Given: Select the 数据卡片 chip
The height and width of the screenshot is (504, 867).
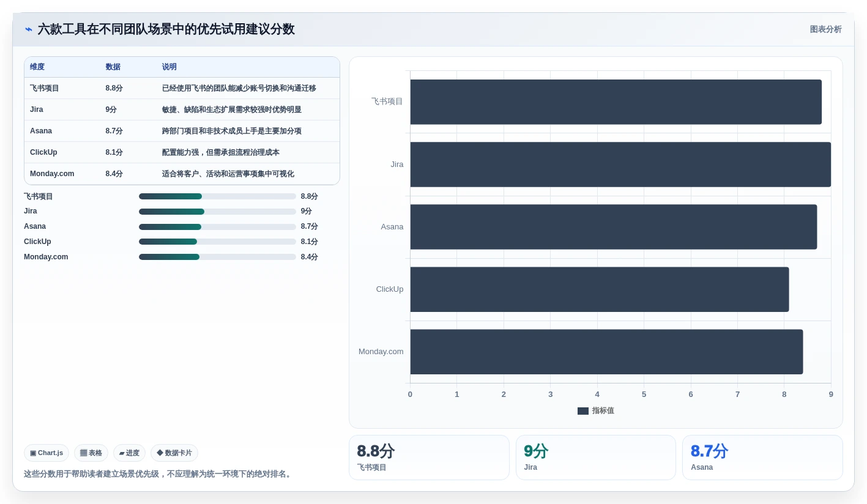Looking at the screenshot, I should 174,453.
